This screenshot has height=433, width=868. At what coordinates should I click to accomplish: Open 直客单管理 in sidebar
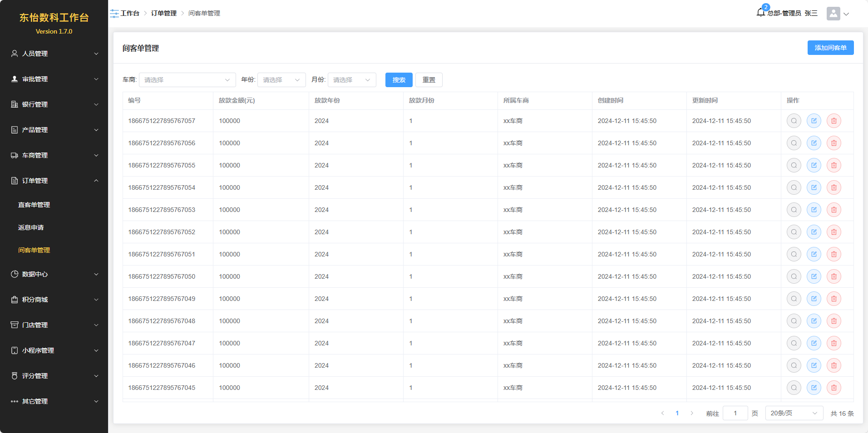(34, 205)
